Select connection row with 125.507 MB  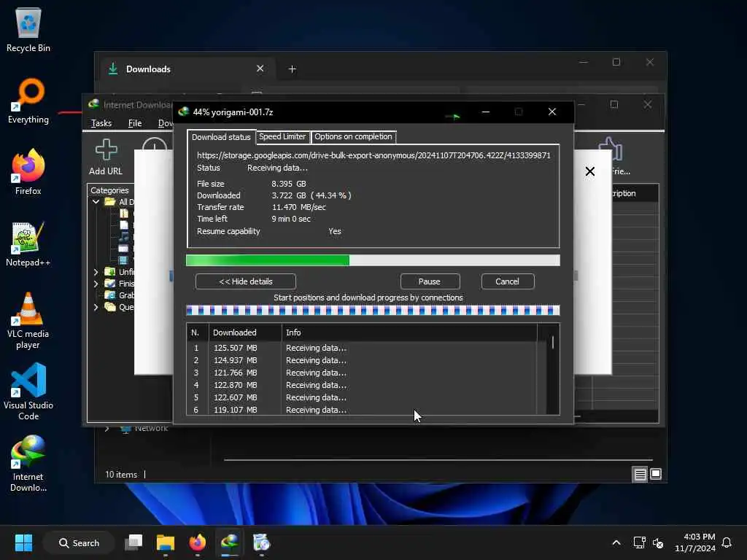[x=362, y=348]
